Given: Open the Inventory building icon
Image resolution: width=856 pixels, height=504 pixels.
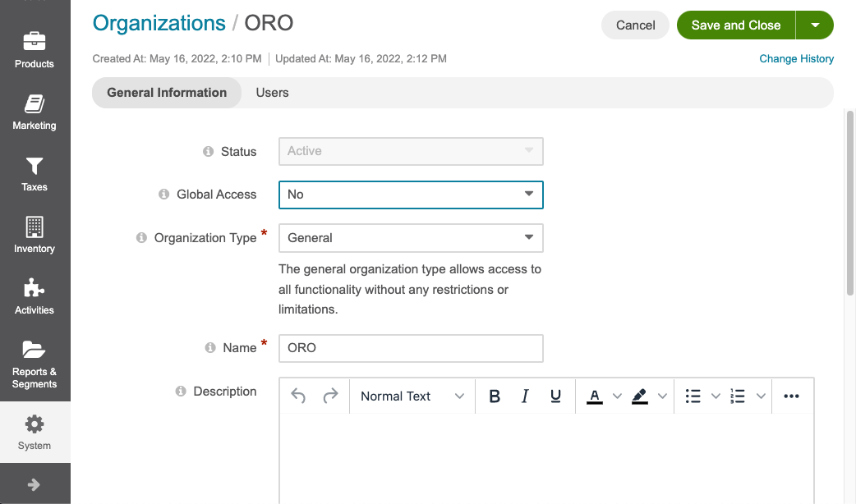Looking at the screenshot, I should tap(35, 227).
